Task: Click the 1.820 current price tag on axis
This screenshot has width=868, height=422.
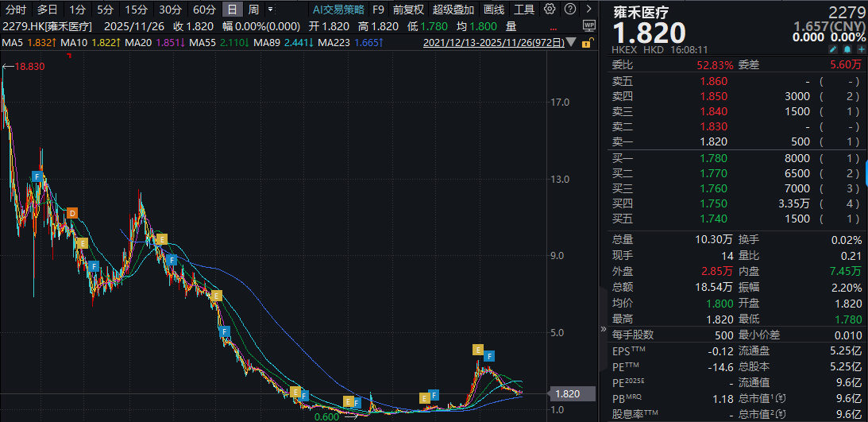Action: pos(567,393)
